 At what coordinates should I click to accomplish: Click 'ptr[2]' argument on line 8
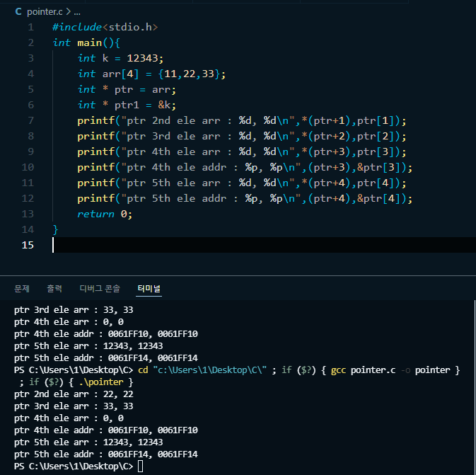(376, 137)
